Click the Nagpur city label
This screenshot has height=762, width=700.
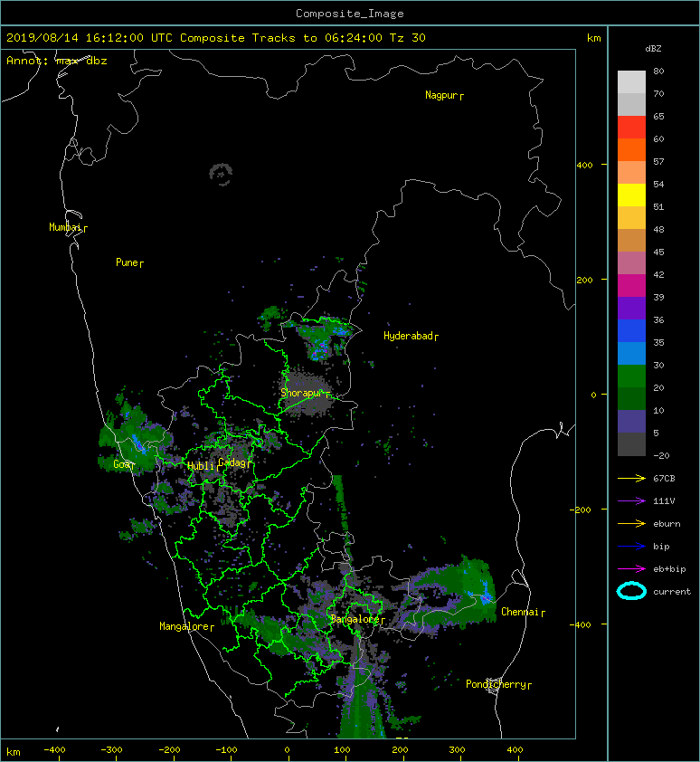point(441,95)
